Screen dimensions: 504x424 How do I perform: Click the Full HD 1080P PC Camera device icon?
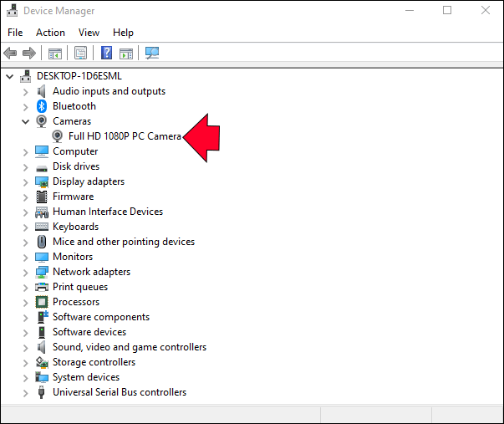coord(57,136)
